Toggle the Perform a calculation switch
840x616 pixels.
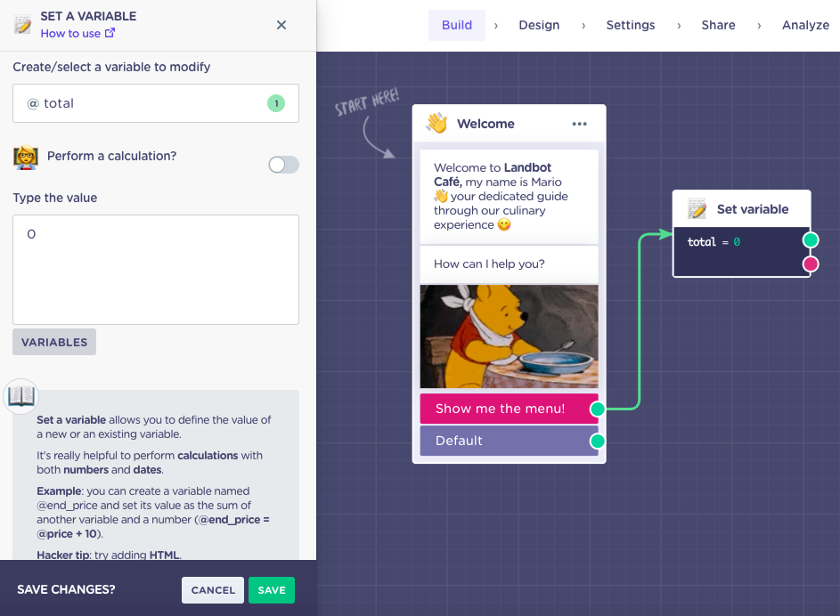pyautogui.click(x=283, y=165)
